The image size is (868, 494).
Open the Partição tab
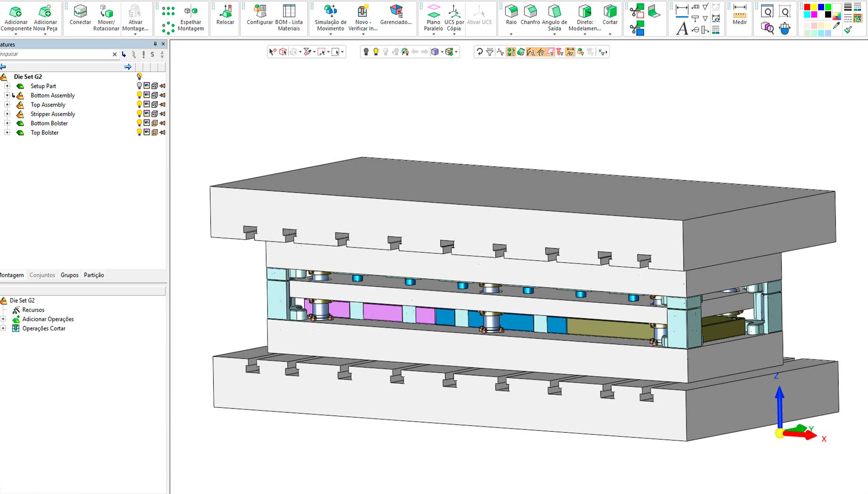tap(94, 275)
